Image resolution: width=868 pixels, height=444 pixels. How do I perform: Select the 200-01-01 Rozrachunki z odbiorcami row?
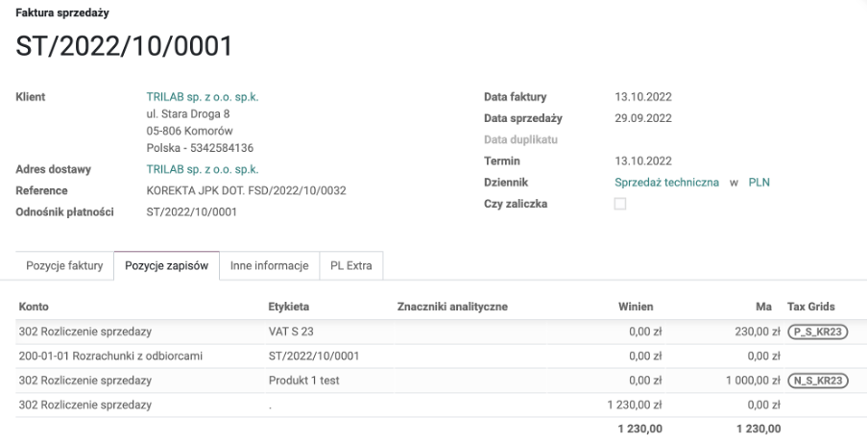tap(110, 357)
